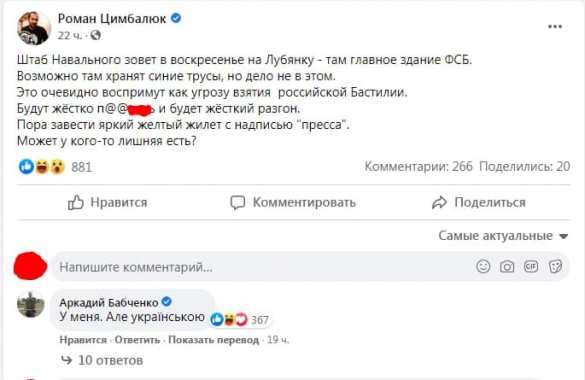
Task: Expand the 10 ответов replies thread
Action: pyautogui.click(x=102, y=360)
